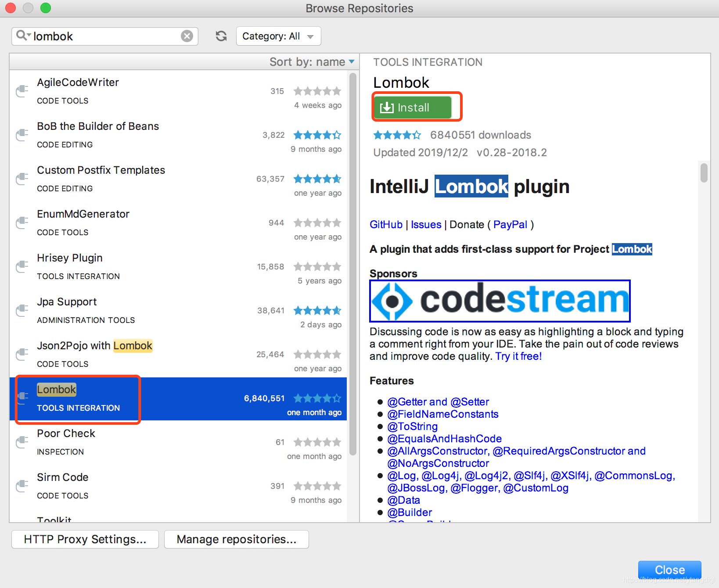
Task: Open the @ToString feature link
Action: pos(413,427)
